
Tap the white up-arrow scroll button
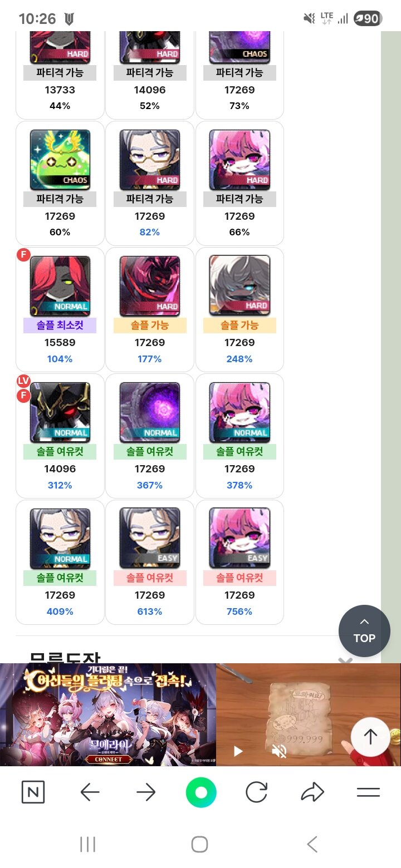pos(370,737)
